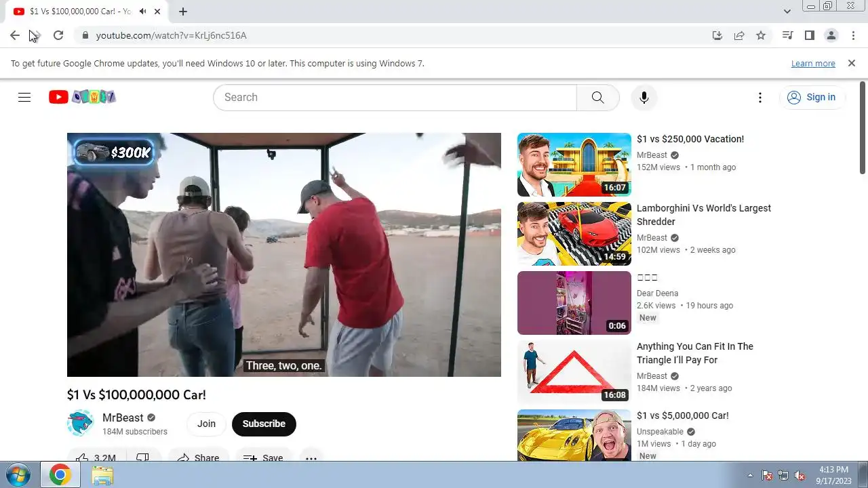Open a new browser tab

[183, 12]
